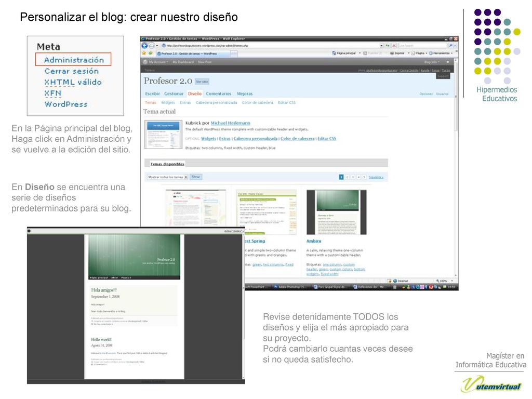Screen dimensions: 532x399
Task: Click the Ambiru theme thumbnail
Action: point(336,212)
